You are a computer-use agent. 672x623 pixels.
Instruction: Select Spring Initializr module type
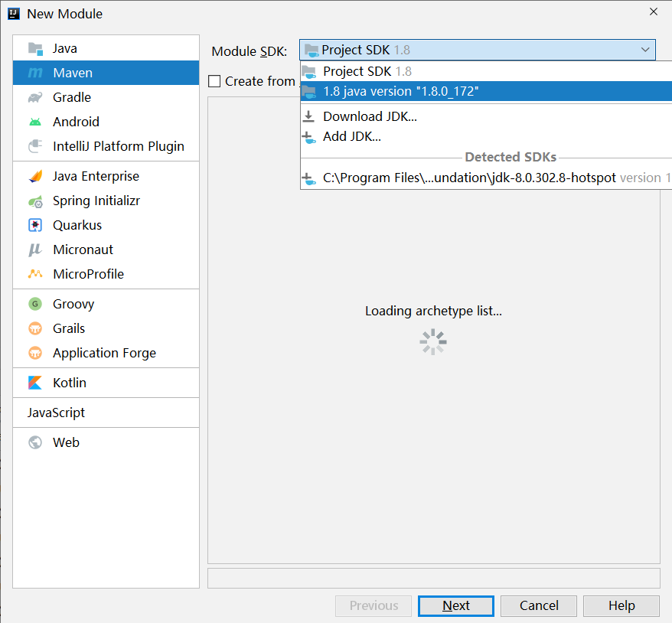106,201
